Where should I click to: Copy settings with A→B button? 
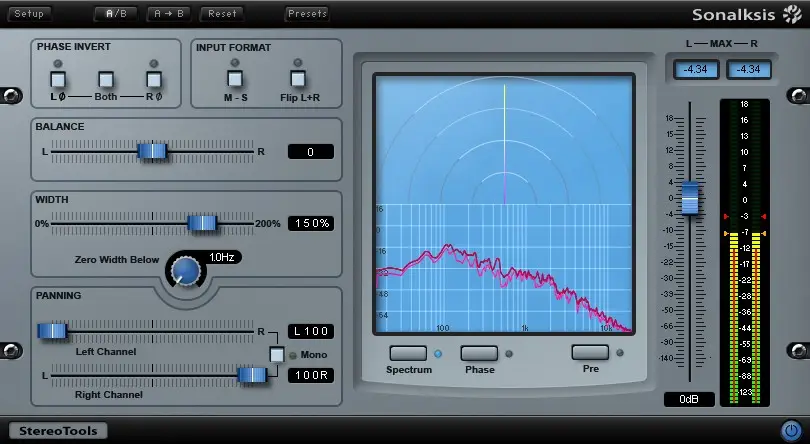click(x=169, y=14)
